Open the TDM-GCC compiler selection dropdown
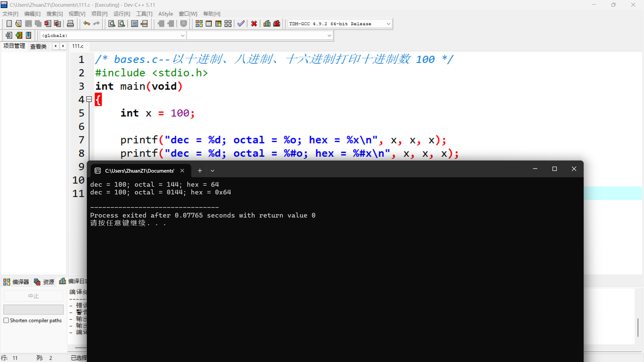Viewport: 644px width, 362px height. [x=388, y=24]
